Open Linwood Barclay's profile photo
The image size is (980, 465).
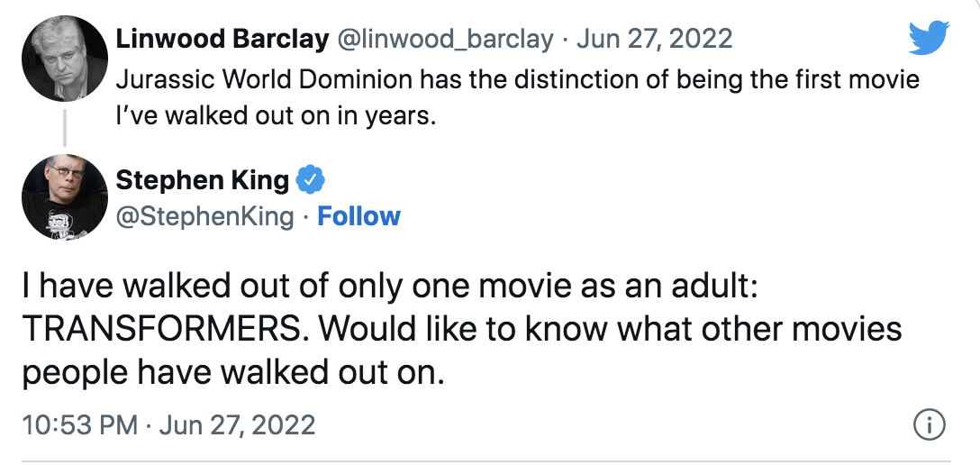(x=65, y=59)
